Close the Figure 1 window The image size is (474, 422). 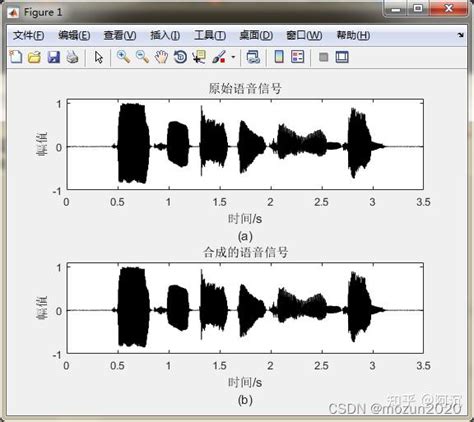pos(448,9)
